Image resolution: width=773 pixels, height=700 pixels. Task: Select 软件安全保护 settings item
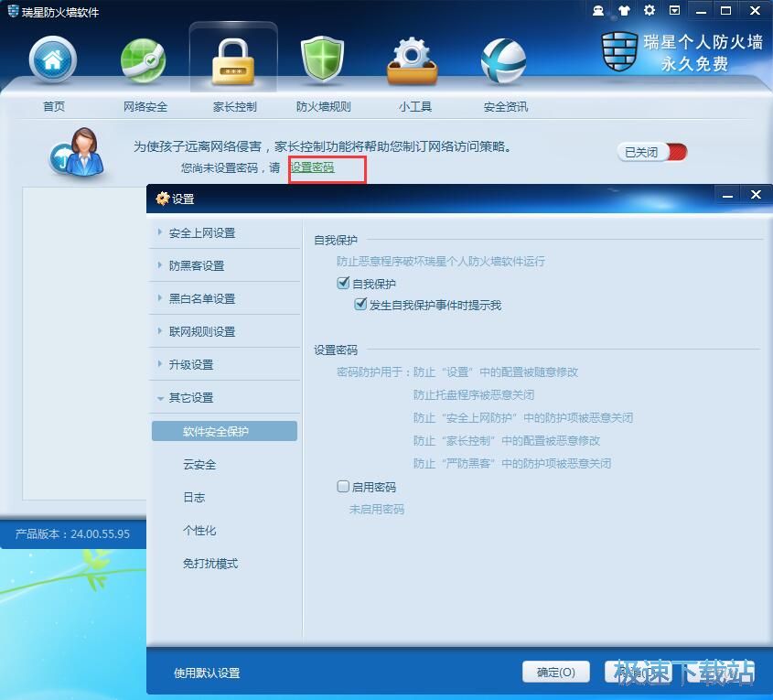pos(224,431)
